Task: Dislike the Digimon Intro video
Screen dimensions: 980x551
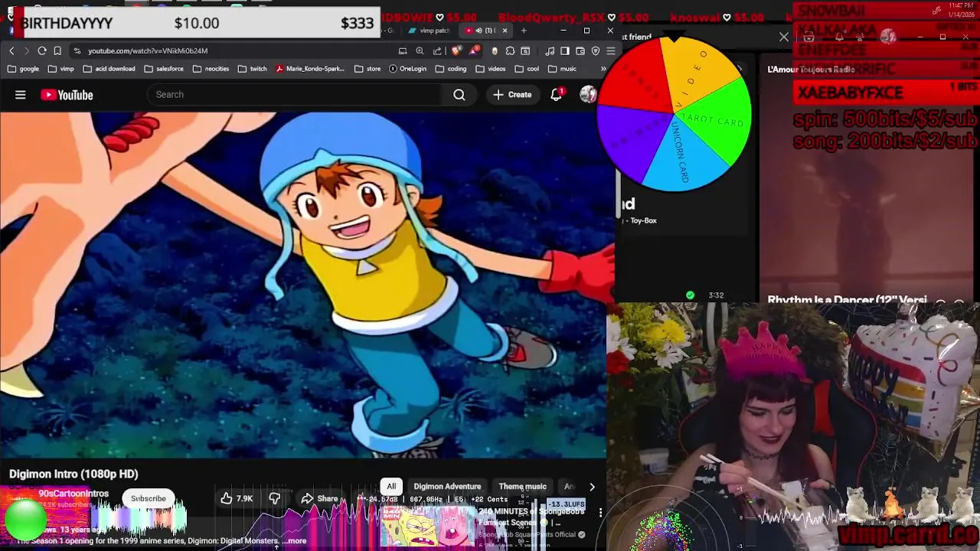Action: click(275, 498)
